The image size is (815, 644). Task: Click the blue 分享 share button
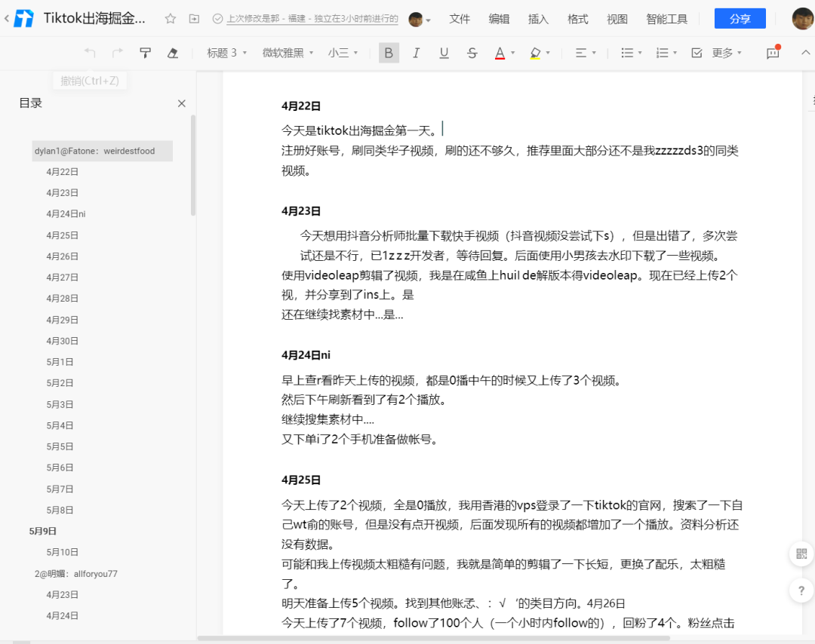pos(740,19)
